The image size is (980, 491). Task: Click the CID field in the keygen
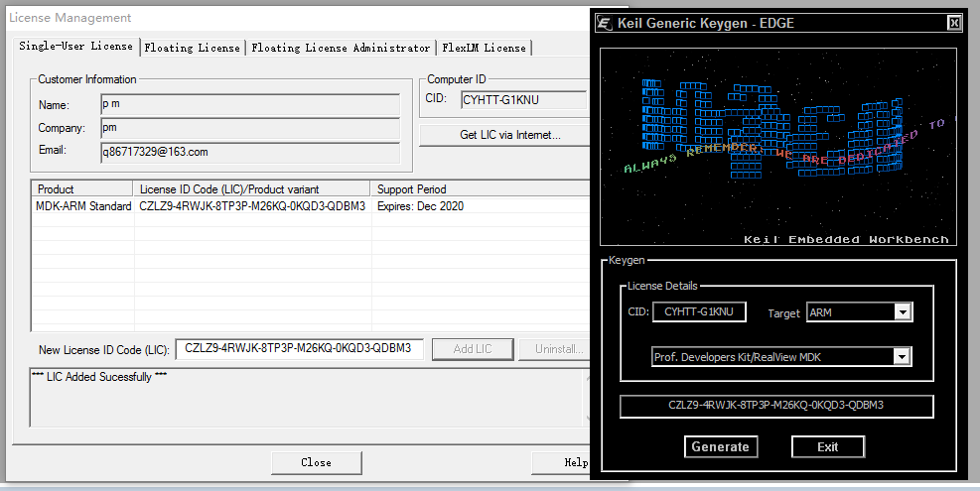point(699,311)
